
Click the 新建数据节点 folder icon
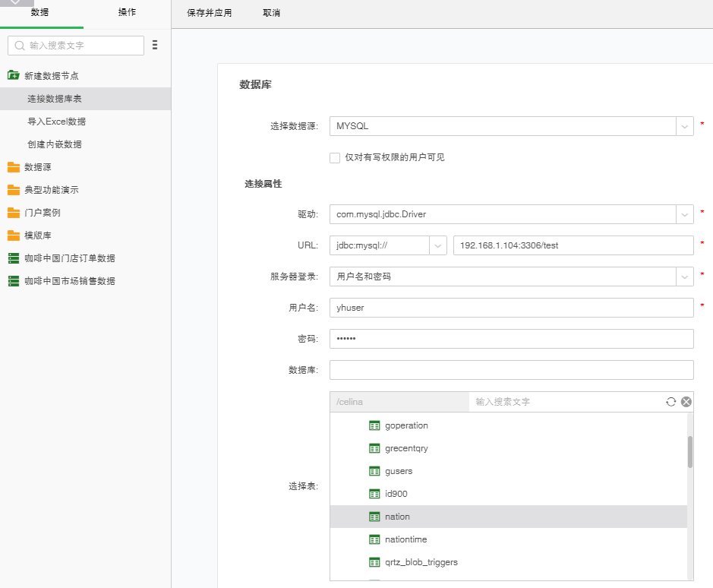[13, 76]
